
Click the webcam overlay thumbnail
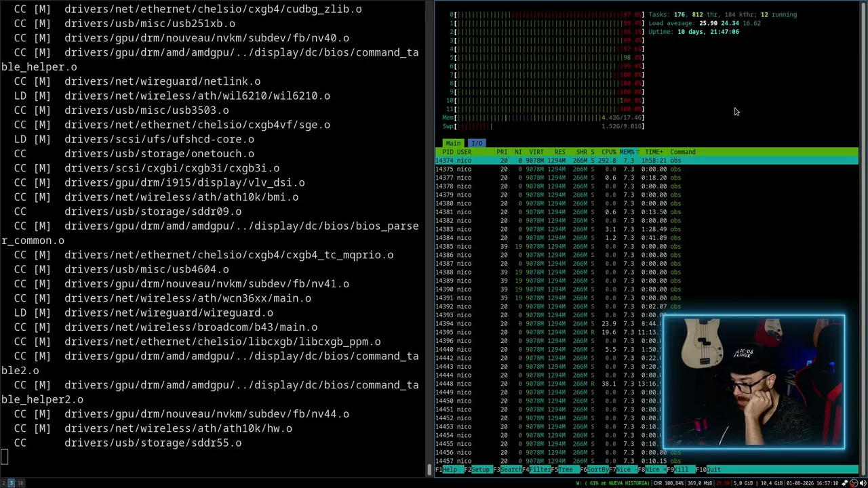pyautogui.click(x=754, y=382)
